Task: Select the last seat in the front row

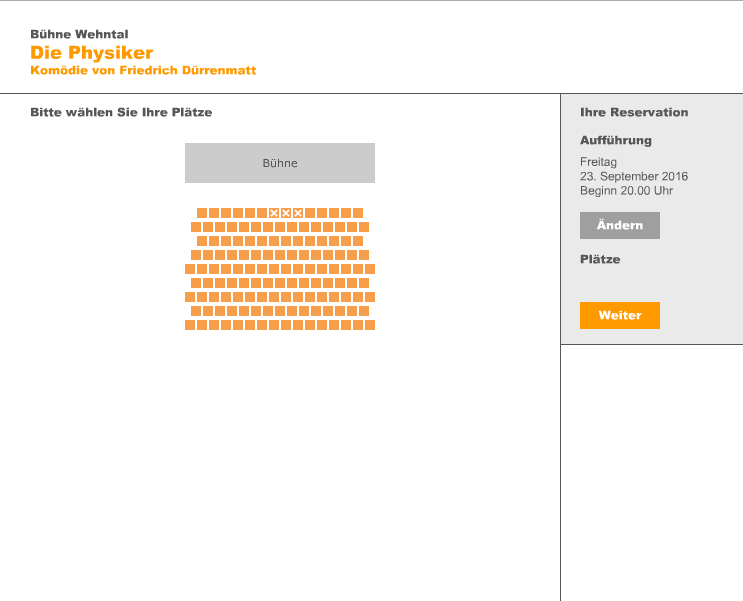Action: [x=358, y=213]
